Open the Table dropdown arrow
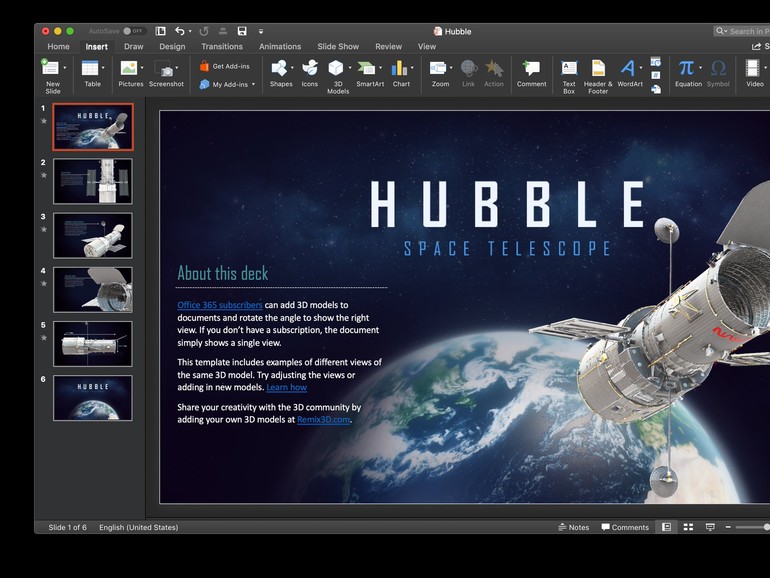The width and height of the screenshot is (770, 578). tap(103, 68)
